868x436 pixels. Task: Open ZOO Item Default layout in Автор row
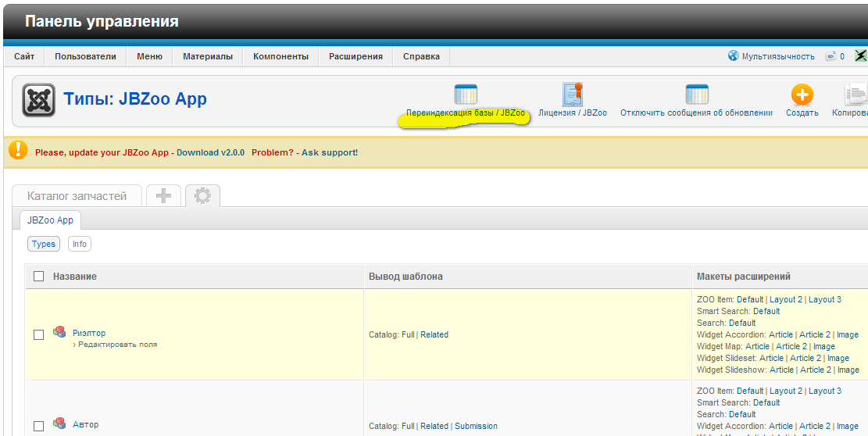coord(750,391)
